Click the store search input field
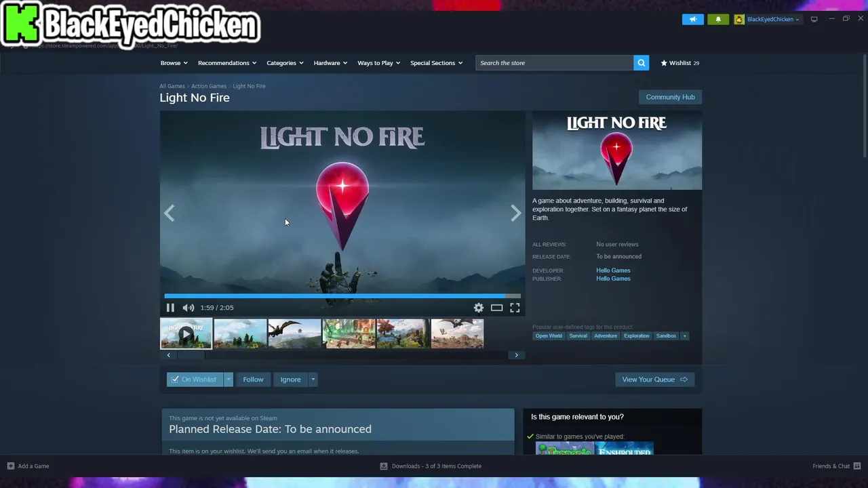 pyautogui.click(x=554, y=63)
